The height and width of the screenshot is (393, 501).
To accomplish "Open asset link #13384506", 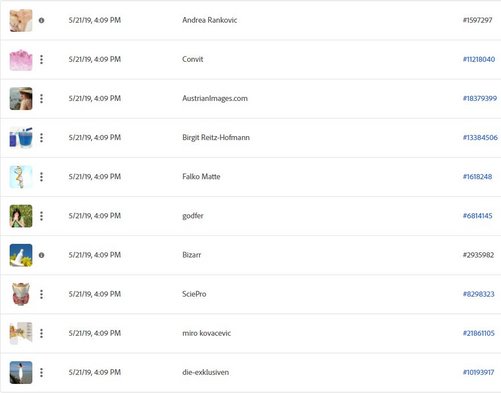I will (x=480, y=138).
